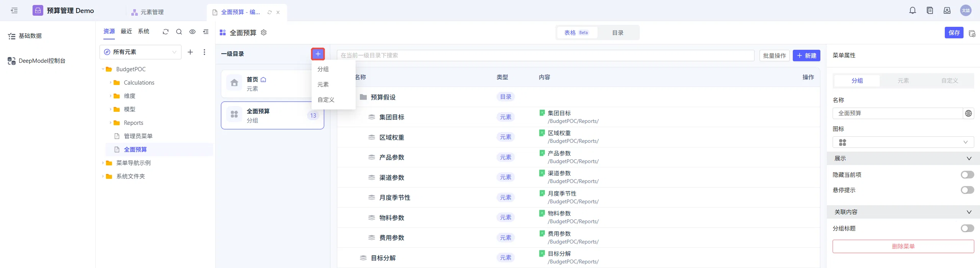Click the 集团目标 layer icon in table
980x268 pixels.
372,117
